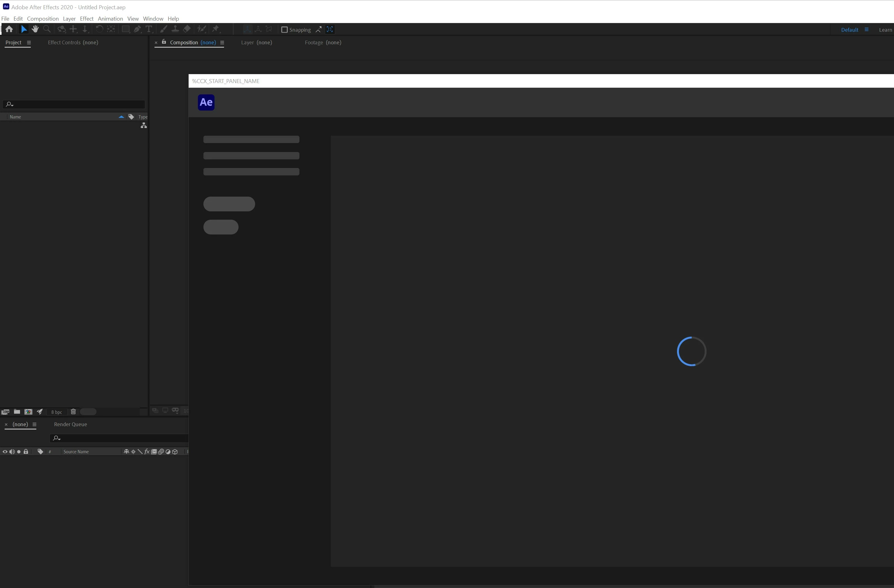Open the Animation menu
The height and width of the screenshot is (588, 894).
tap(110, 18)
